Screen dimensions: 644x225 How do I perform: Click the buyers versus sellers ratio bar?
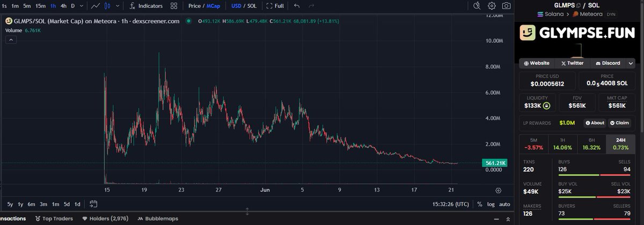(594, 220)
